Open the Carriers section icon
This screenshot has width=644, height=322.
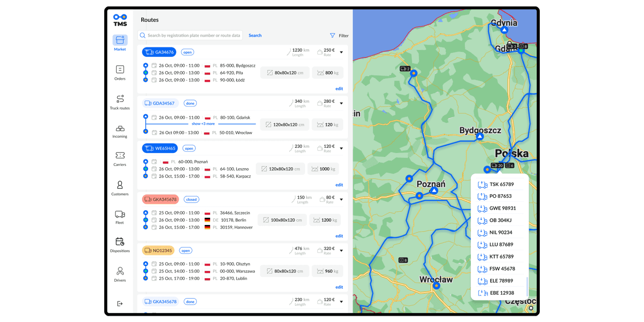pos(120,156)
